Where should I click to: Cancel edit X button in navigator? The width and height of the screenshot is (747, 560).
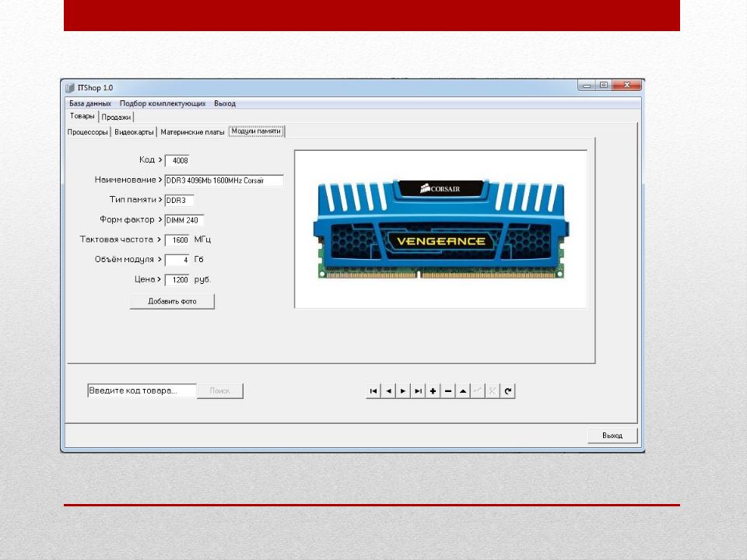[493, 391]
